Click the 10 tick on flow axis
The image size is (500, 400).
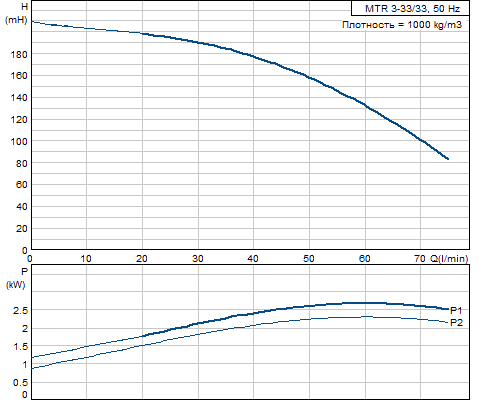click(86, 259)
